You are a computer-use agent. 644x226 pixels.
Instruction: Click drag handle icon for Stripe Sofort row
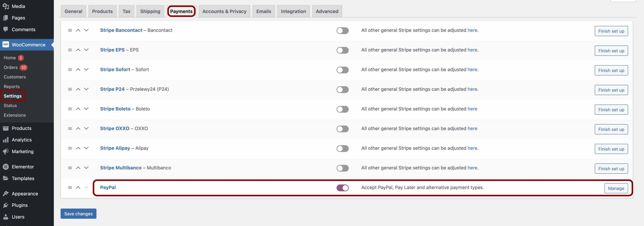coord(70,70)
